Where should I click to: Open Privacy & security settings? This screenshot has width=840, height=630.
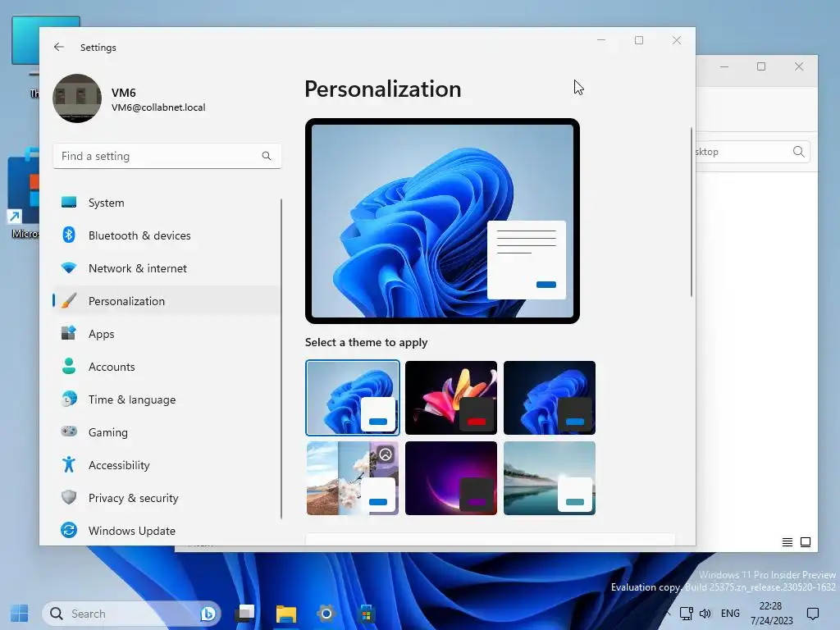167,498
